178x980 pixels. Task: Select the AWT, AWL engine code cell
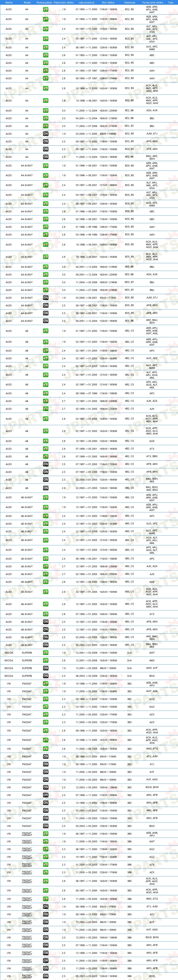click(x=152, y=692)
